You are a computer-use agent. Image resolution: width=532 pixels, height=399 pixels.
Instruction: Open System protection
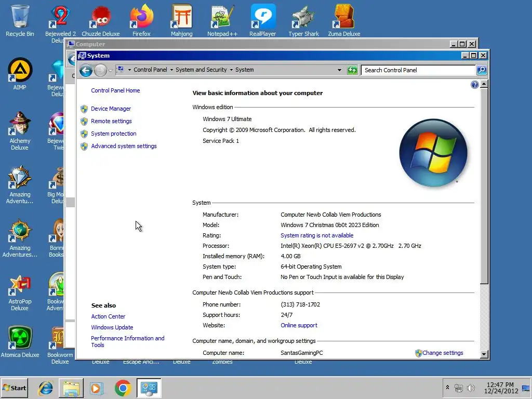tap(114, 134)
